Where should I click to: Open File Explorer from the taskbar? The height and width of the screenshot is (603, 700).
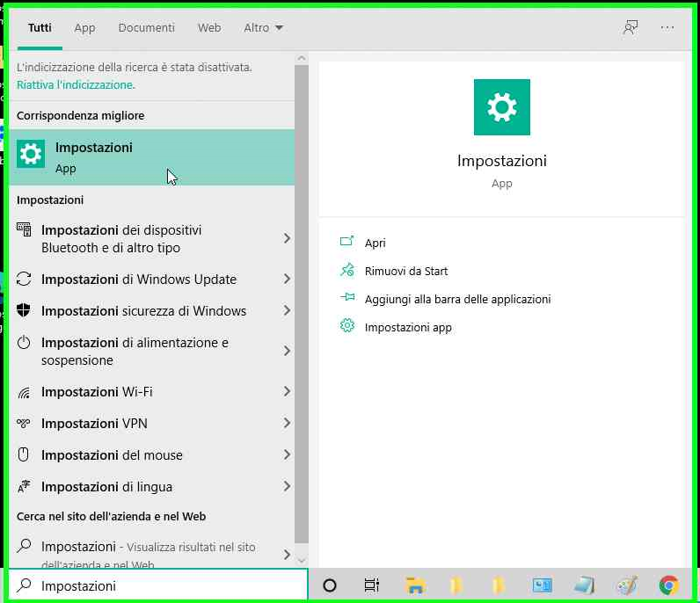415,585
